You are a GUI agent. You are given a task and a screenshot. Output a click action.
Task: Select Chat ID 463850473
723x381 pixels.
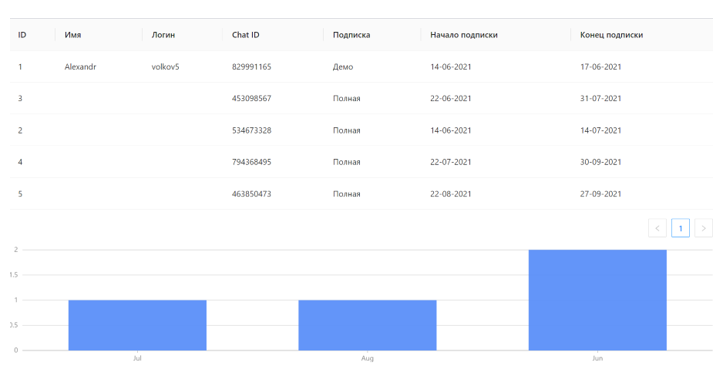(252, 194)
